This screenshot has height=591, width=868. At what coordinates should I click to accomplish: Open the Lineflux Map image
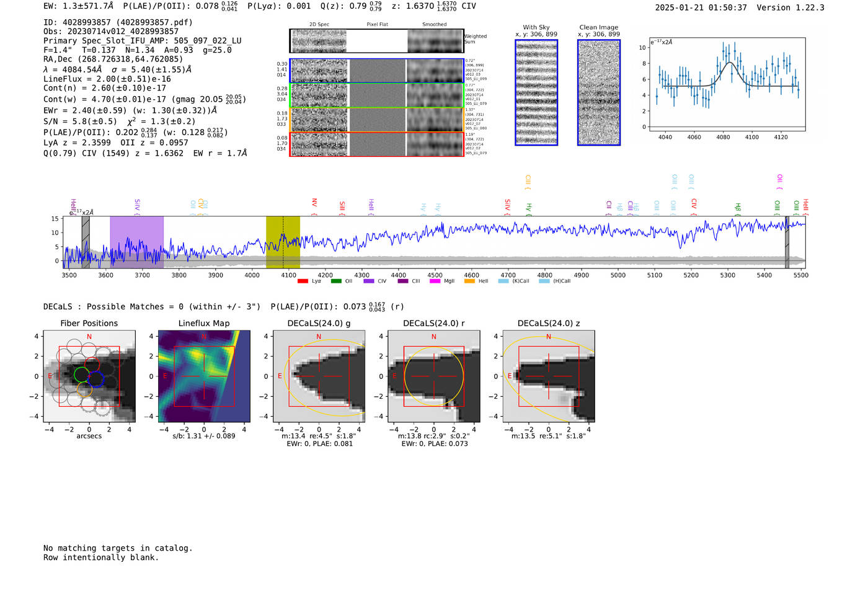(x=204, y=376)
